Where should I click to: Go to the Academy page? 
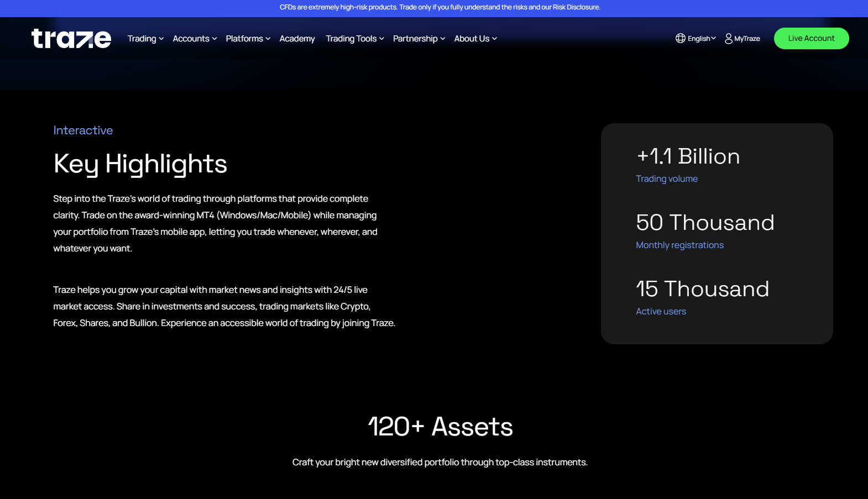pos(297,39)
